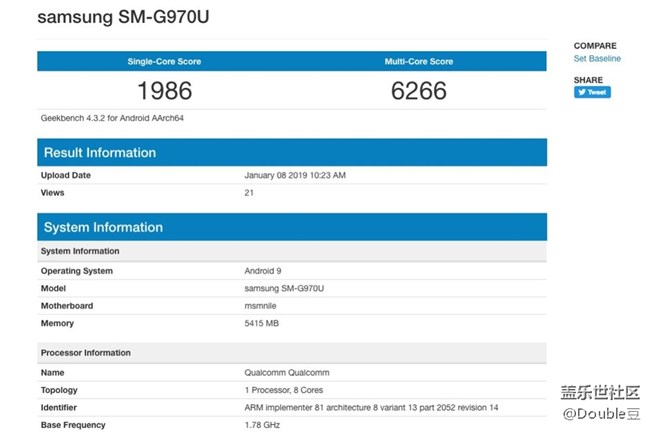Screen dimensions: 650x434
Task: Select the Qualcomm Qualcomm value
Action: (287, 373)
